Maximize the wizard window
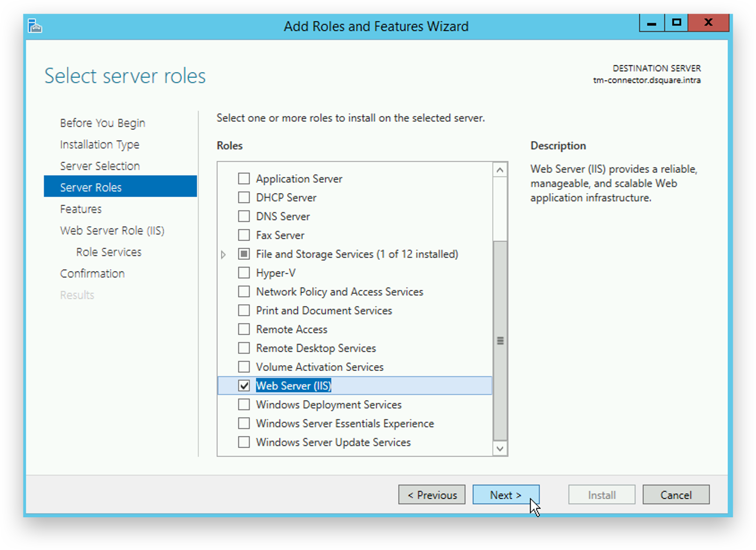 coord(676,23)
